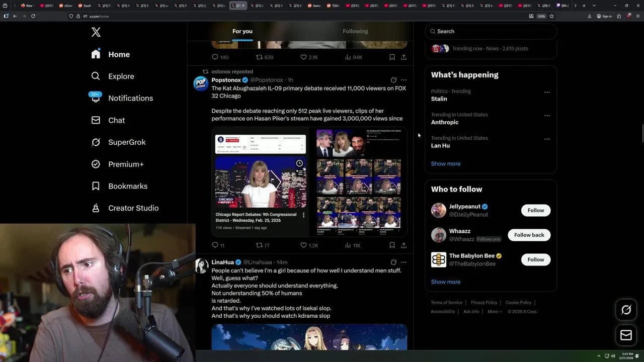The image size is (644, 362).
Task: Open more options on LinaHua post
Action: (404, 262)
